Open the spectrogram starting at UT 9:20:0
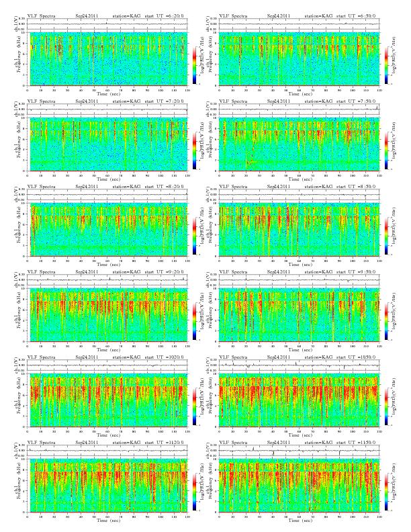 (x=109, y=315)
